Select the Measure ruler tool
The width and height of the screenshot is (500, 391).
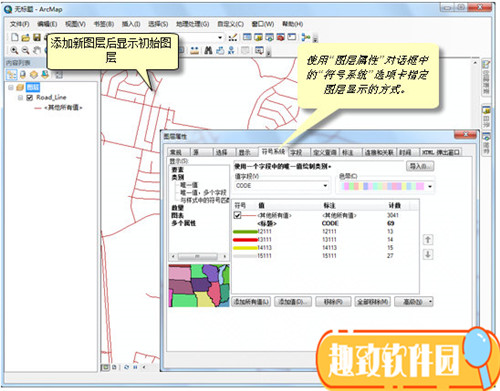[x=195, y=50]
